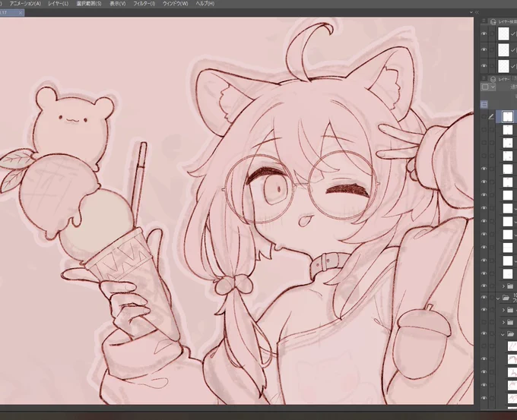Hide the folder labeled 10
Screen dimensions: 517x420
pyautogui.click(x=484, y=298)
